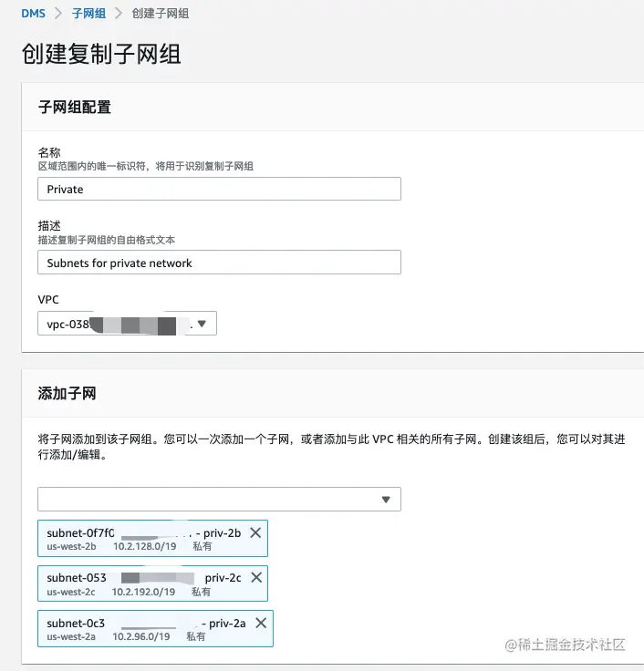Image resolution: width=644 pixels, height=671 pixels.
Task: Select the subnet-0f7f0 priv-2b tag
Action: pos(153,538)
